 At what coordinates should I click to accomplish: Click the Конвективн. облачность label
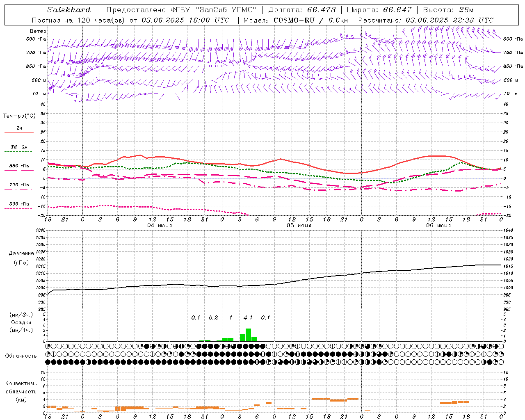coord(21,387)
